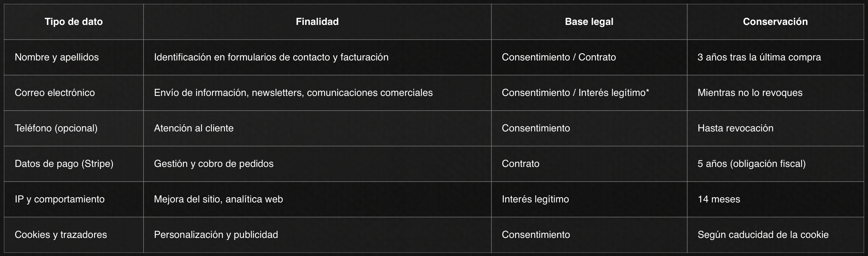Click "Gestión y cobro de pedidos" cell

pos(214,164)
